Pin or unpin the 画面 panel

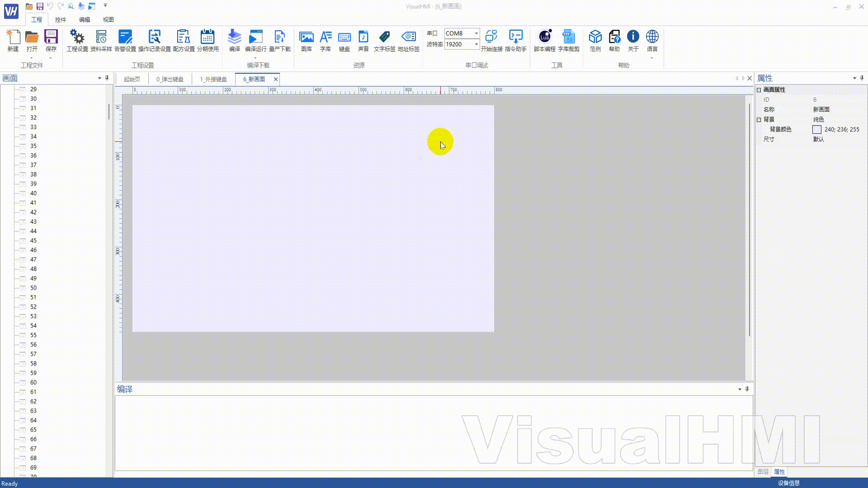point(107,78)
